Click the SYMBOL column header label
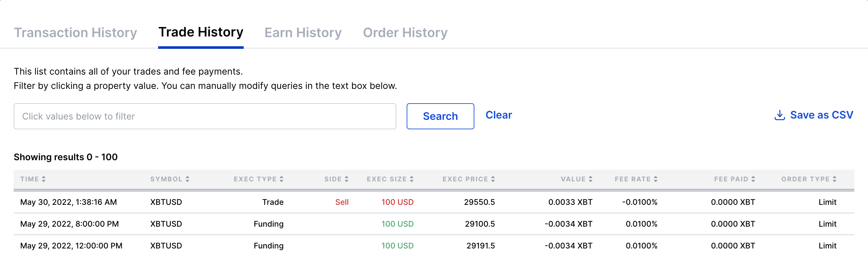The height and width of the screenshot is (254, 868). click(167, 179)
